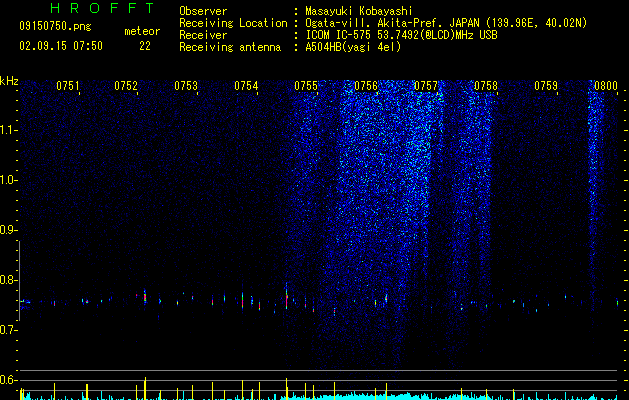Viewport: 629px width, 400px height.
Task: Click the 0800 time marker
Action: pyautogui.click(x=606, y=86)
